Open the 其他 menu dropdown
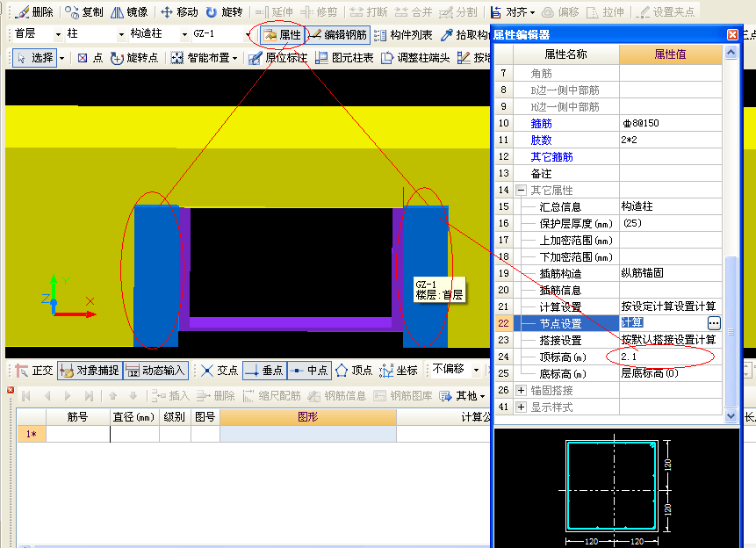 tap(462, 396)
